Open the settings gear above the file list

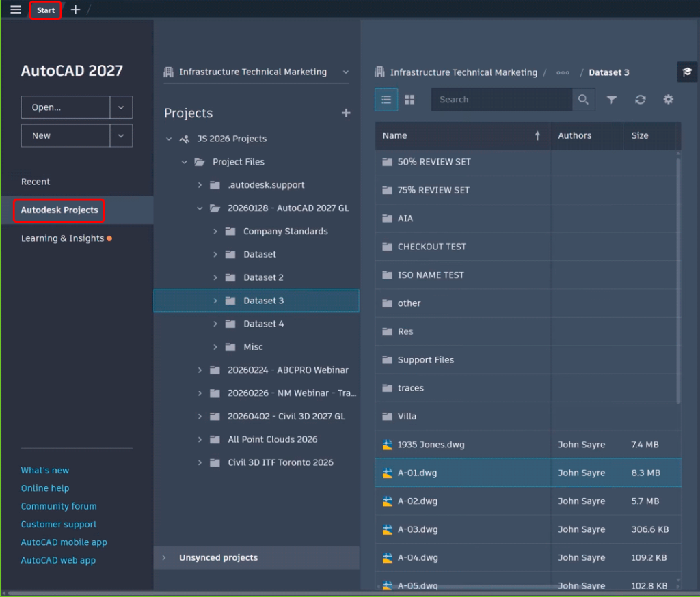click(x=668, y=99)
